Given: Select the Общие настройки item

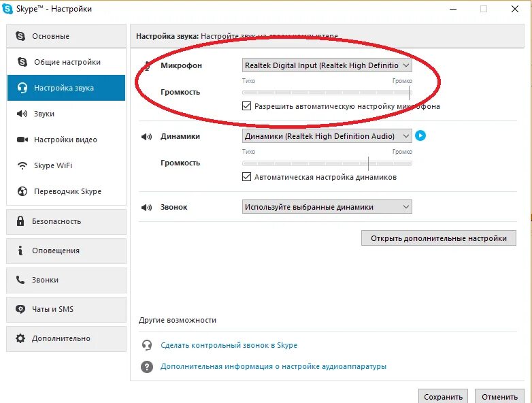Looking at the screenshot, I should pyautogui.click(x=66, y=62).
